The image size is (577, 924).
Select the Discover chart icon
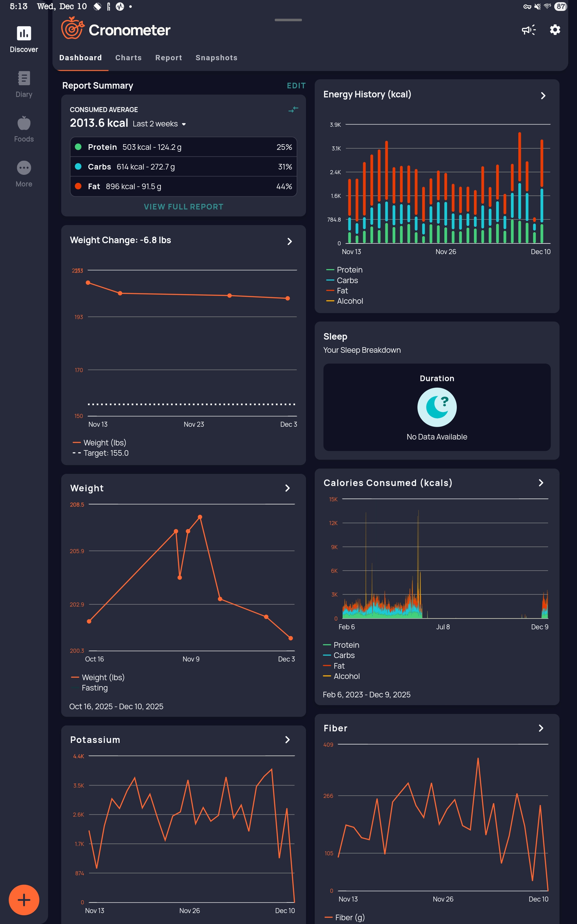(x=24, y=33)
